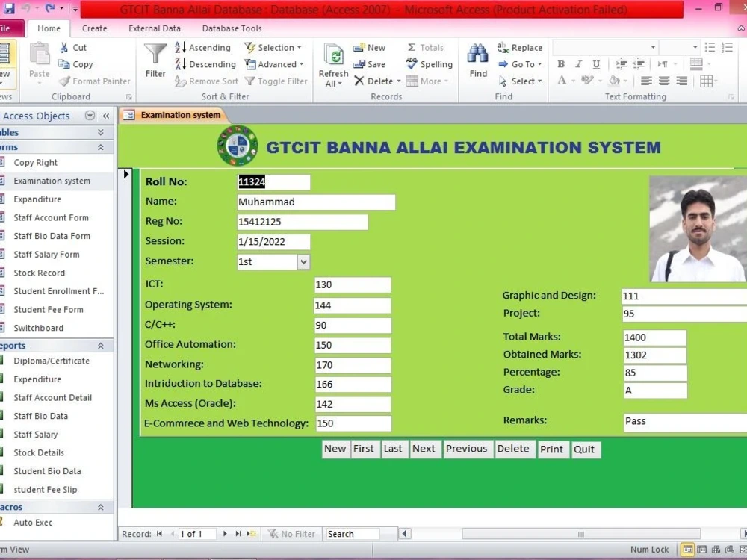
Task: Toggle the No Filter indicator
Action: [291, 534]
